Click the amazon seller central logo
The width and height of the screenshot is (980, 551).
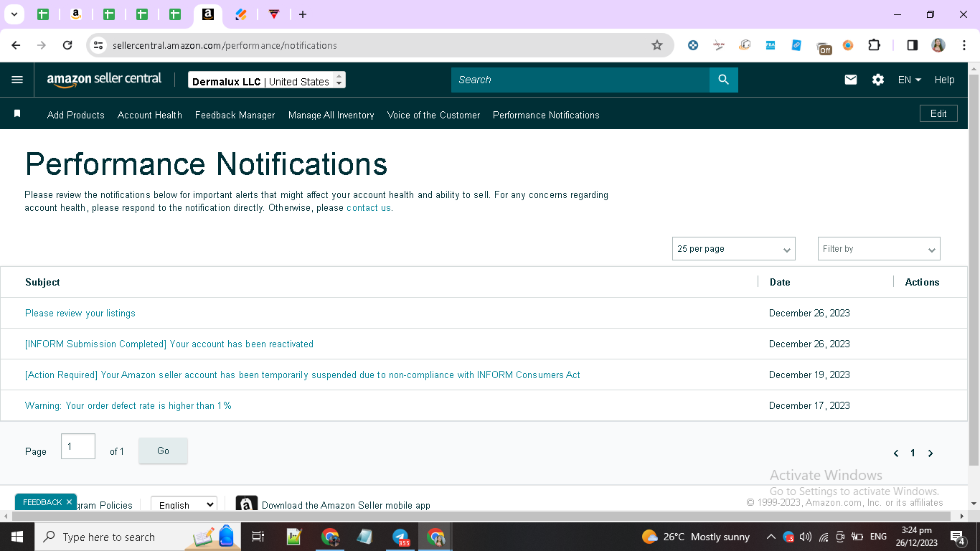click(x=104, y=80)
